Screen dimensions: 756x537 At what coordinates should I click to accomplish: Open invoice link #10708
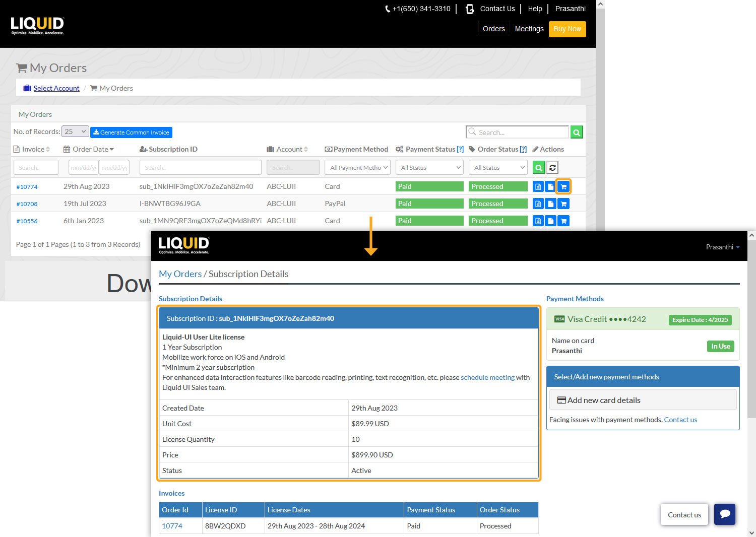[27, 204]
